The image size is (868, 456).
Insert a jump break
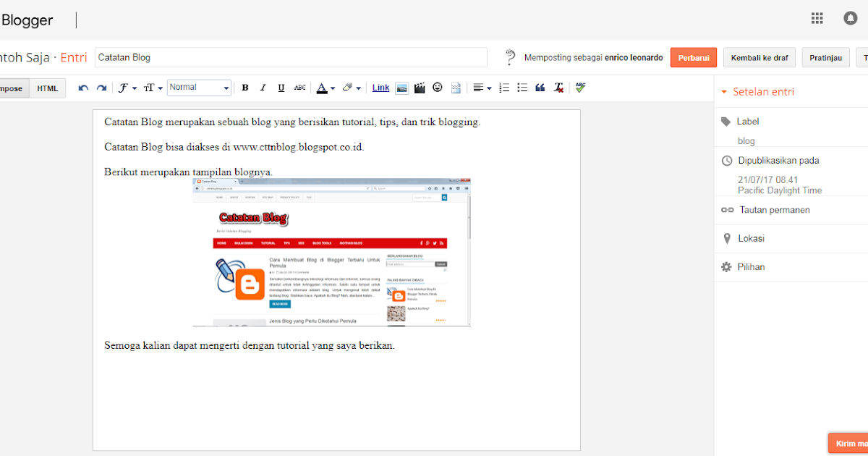[x=456, y=88]
